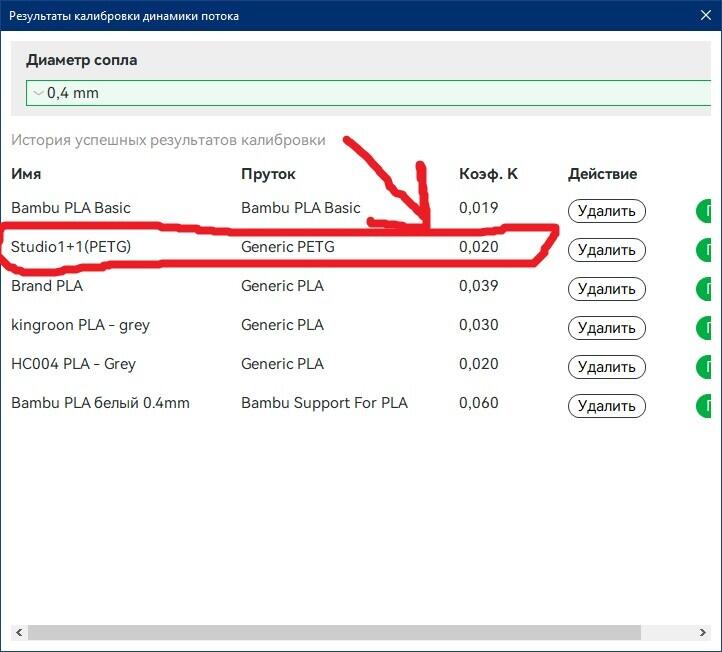722x652 pixels.
Task: Click the horizontal scrollbar right arrow
Action: [703, 632]
